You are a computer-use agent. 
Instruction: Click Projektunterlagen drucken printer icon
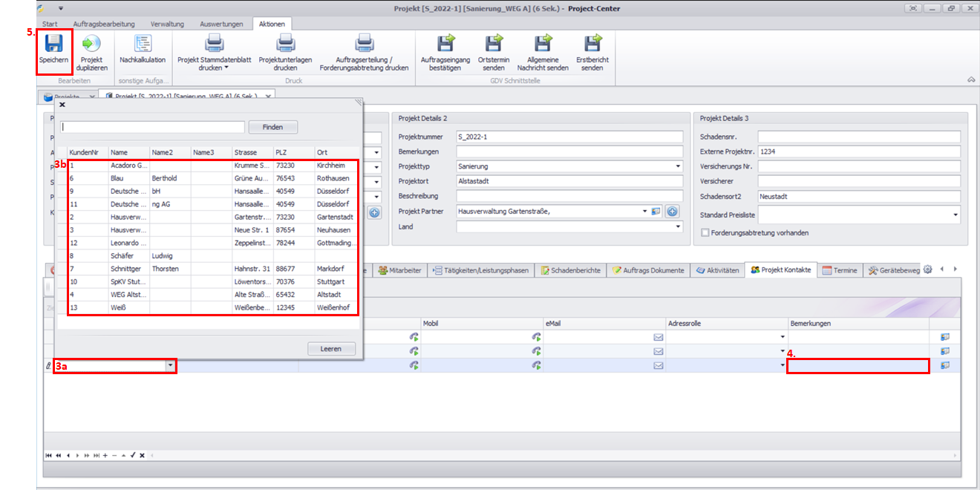pos(286,45)
